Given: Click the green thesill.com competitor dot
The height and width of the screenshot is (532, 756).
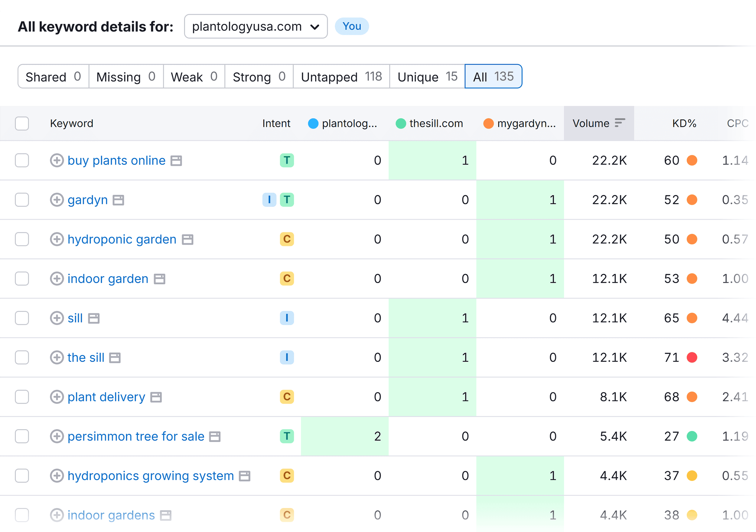Looking at the screenshot, I should tap(401, 123).
